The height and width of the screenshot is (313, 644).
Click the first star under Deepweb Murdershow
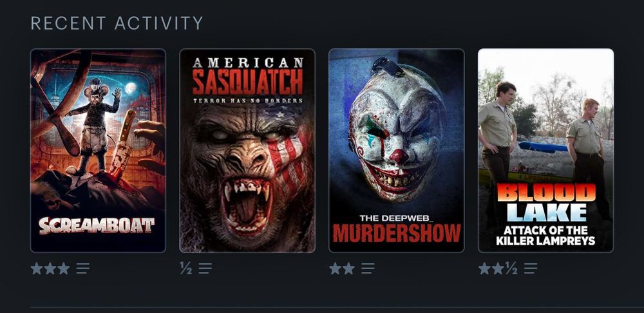point(335,269)
